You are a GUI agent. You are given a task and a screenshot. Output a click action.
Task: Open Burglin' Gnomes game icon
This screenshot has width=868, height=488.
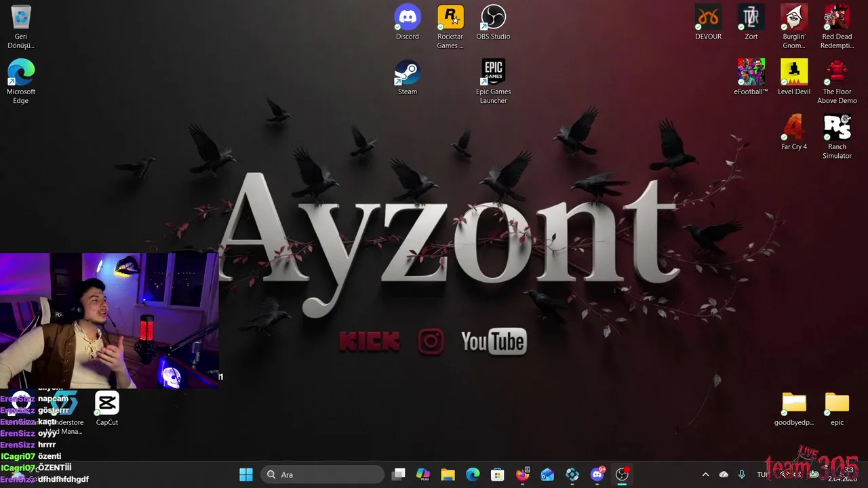(x=794, y=27)
